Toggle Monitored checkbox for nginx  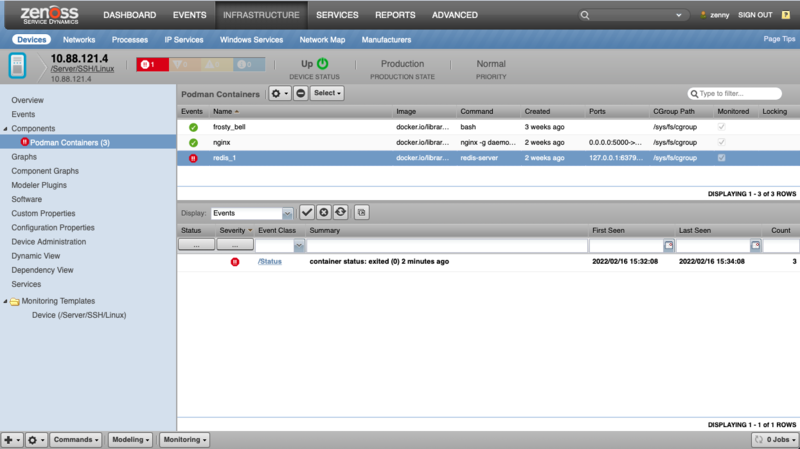click(721, 142)
